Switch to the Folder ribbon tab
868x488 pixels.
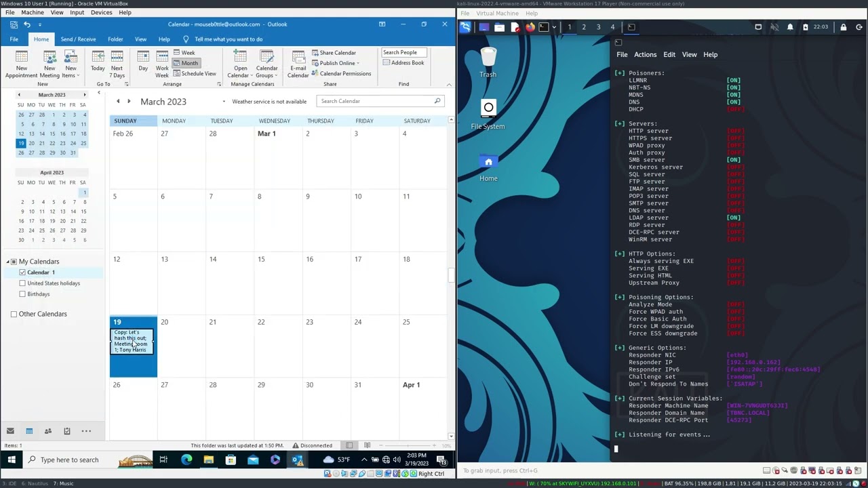115,39
